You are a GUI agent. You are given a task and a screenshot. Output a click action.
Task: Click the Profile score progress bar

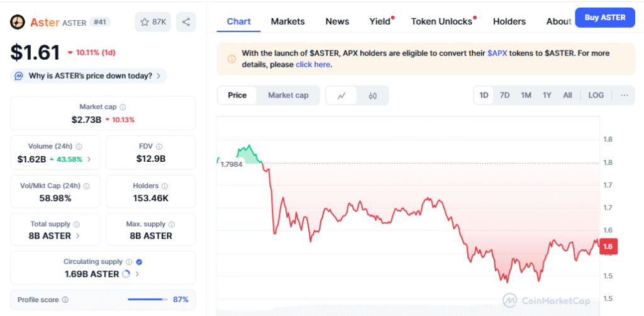point(146,300)
